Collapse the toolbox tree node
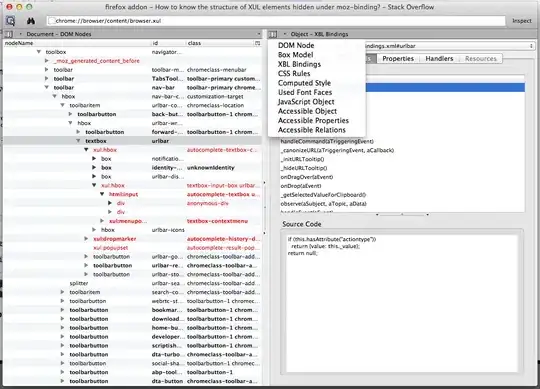This screenshot has height=389, width=540. (x=39, y=52)
